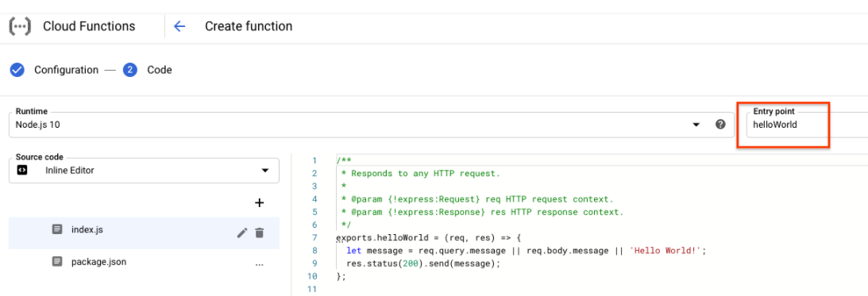Add a new file with the plus icon
868x296 pixels.
[x=259, y=203]
